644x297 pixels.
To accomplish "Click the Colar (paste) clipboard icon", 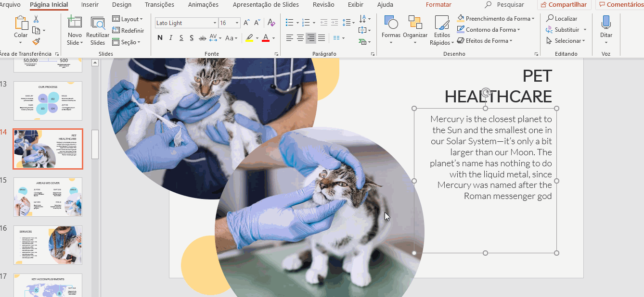I will click(x=21, y=24).
